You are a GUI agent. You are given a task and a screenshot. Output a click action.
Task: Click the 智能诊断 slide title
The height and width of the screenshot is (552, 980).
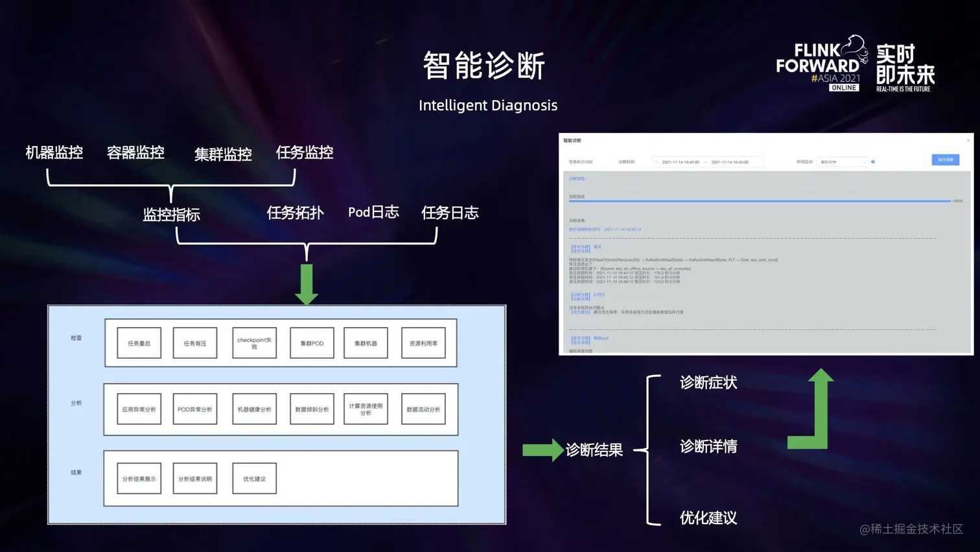[484, 66]
